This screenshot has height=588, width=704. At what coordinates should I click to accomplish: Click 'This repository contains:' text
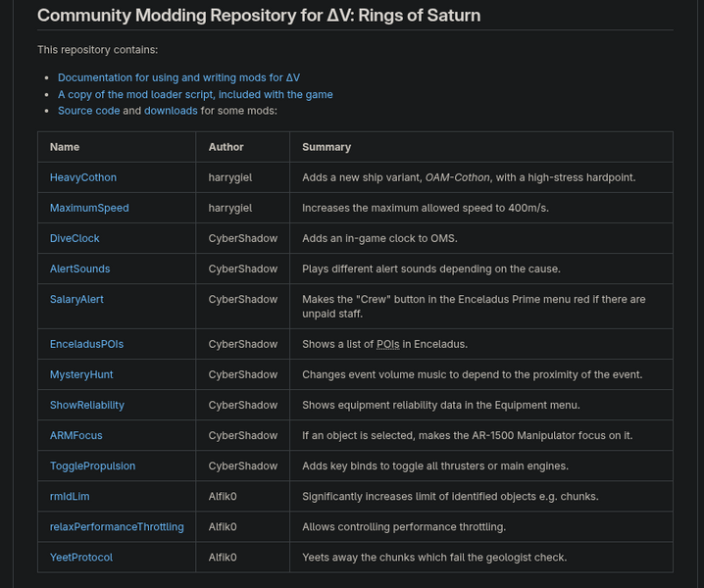pos(97,50)
